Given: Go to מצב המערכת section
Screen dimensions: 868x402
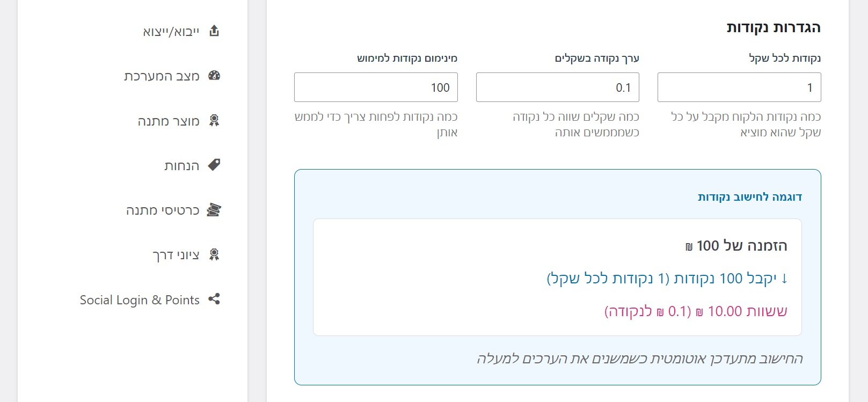Looking at the screenshot, I should [x=162, y=76].
